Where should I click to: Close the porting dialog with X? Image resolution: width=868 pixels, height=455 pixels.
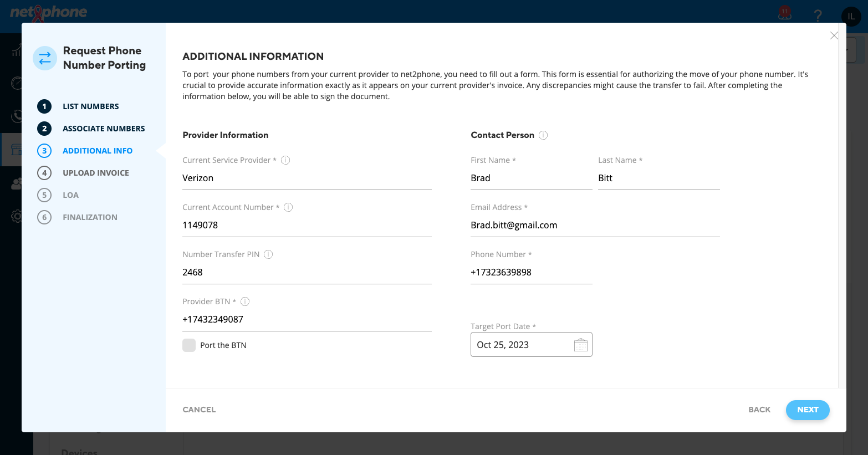pos(834,35)
